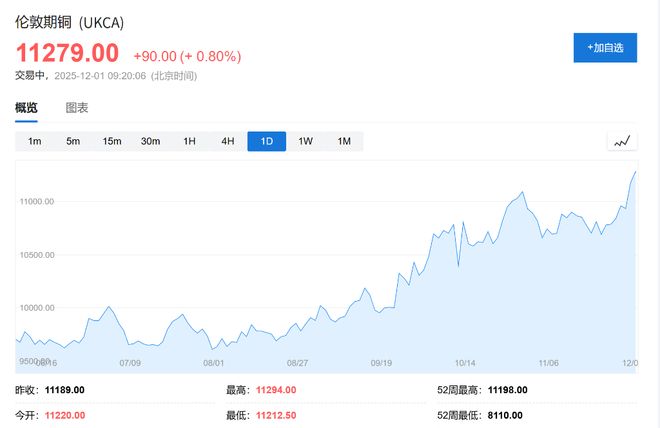Click the 11279.00 current price

pos(66,52)
